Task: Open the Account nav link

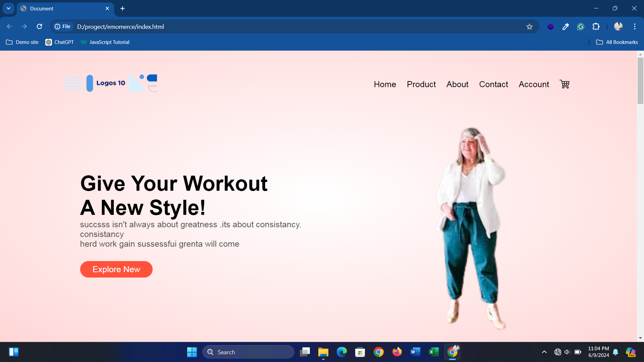Action: click(534, 84)
